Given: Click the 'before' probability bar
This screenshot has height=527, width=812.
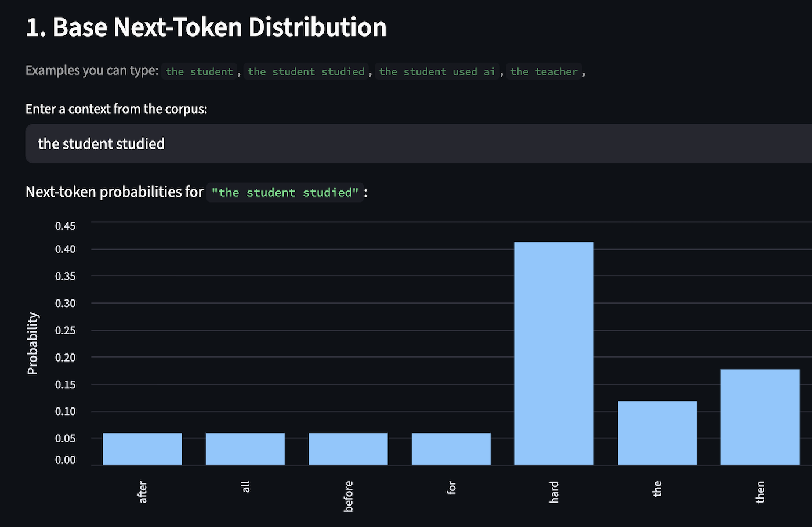Looking at the screenshot, I should point(348,449).
